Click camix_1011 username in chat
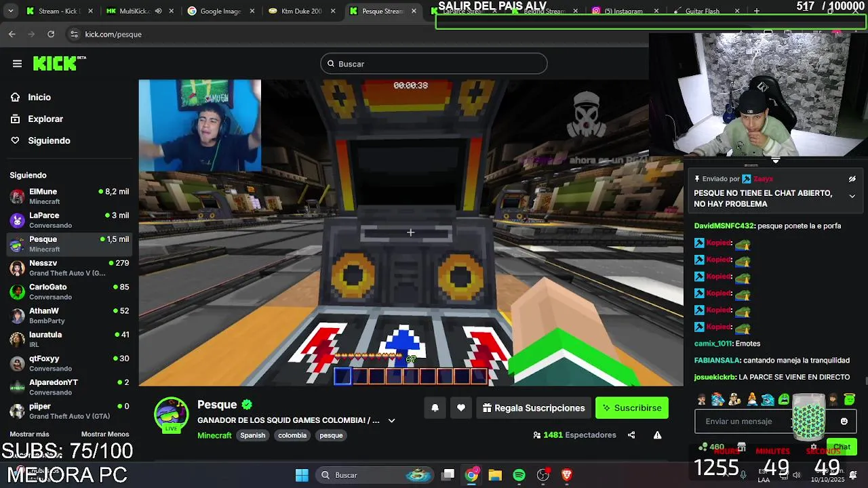Image resolution: width=868 pixels, height=488 pixels. [x=713, y=344]
